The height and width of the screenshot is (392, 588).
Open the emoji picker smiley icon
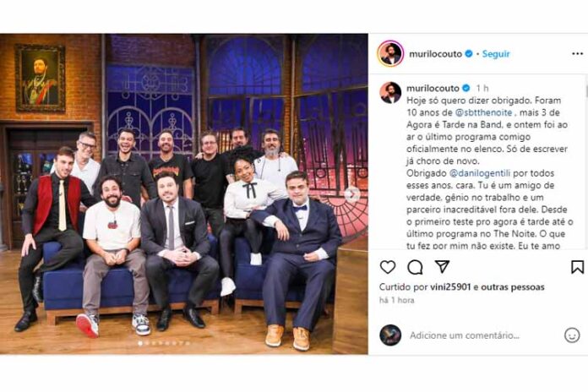572,335
